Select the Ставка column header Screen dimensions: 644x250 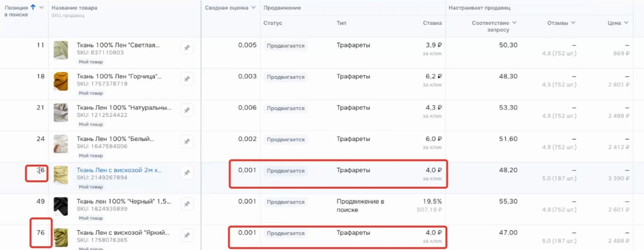click(x=432, y=23)
